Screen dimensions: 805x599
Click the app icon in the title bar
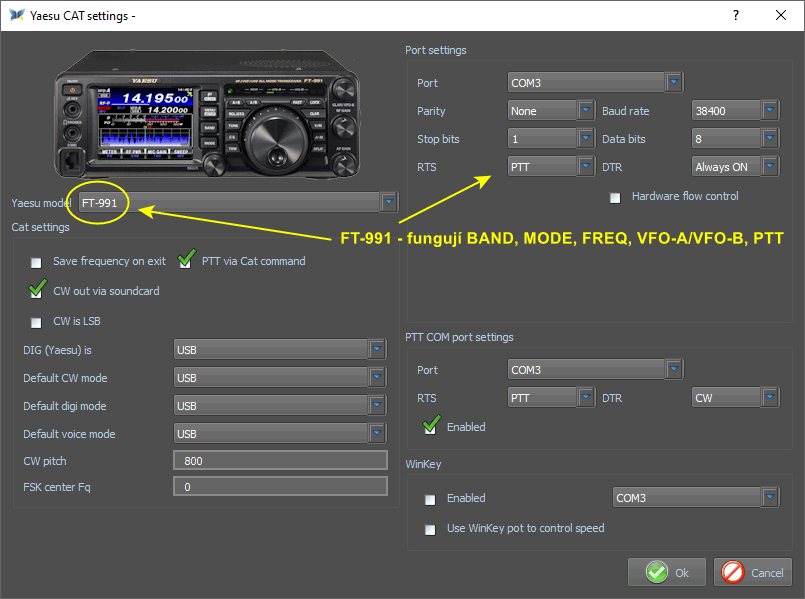click(x=15, y=15)
